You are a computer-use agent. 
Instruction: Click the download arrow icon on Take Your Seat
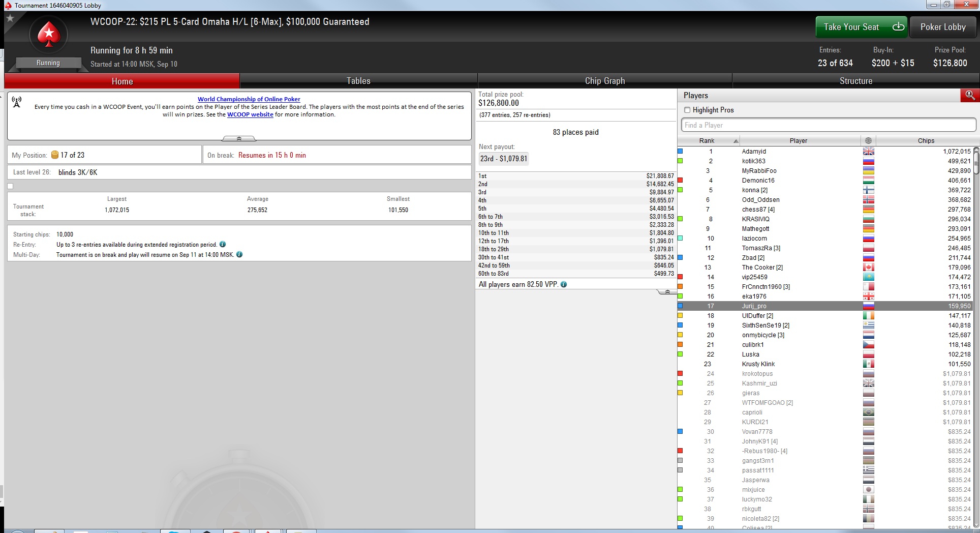[898, 27]
